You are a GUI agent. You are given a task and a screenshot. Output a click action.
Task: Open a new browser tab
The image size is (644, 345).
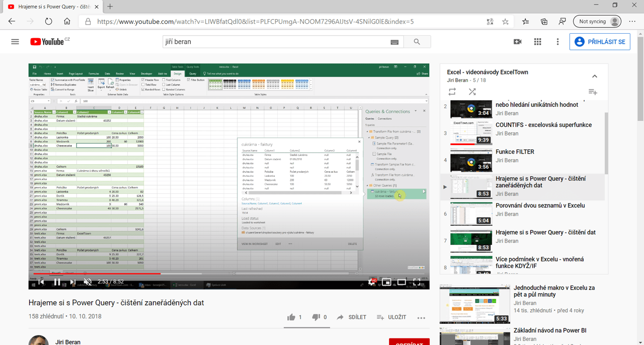110,7
